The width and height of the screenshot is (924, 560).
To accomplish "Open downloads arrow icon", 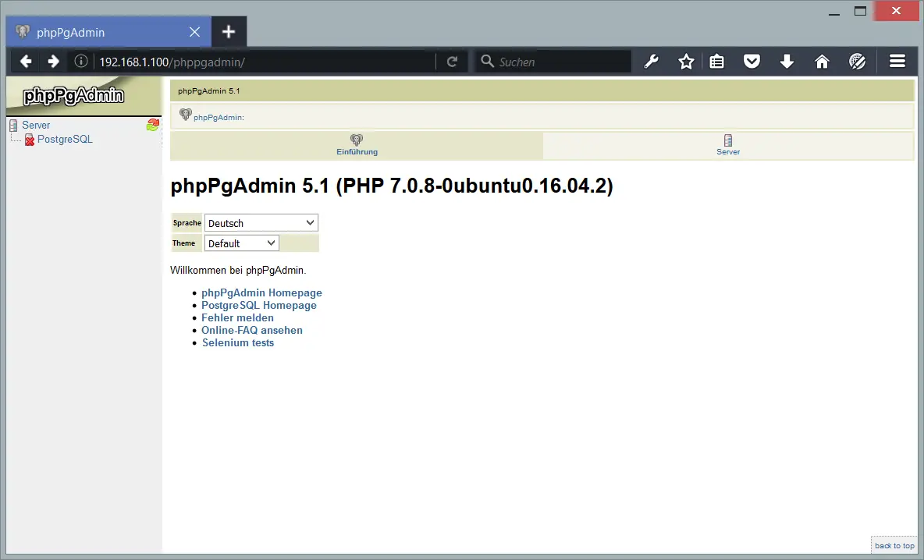I will tap(787, 62).
